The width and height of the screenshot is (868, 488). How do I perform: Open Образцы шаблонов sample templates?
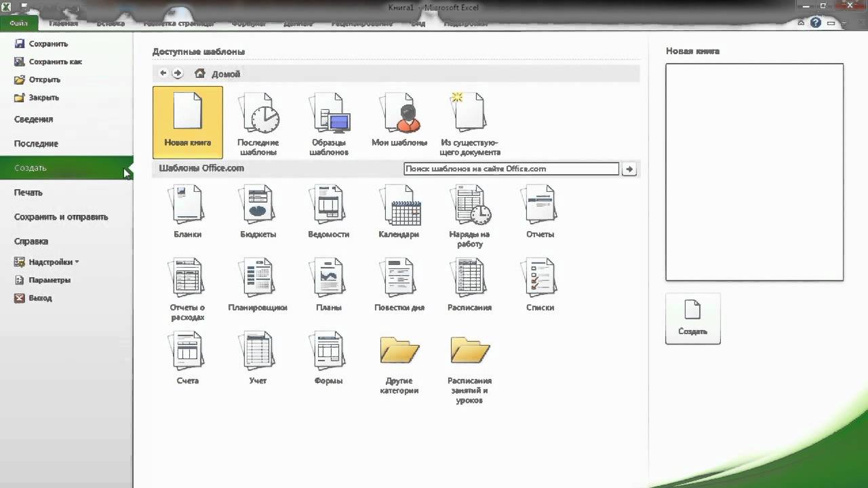[x=329, y=124]
